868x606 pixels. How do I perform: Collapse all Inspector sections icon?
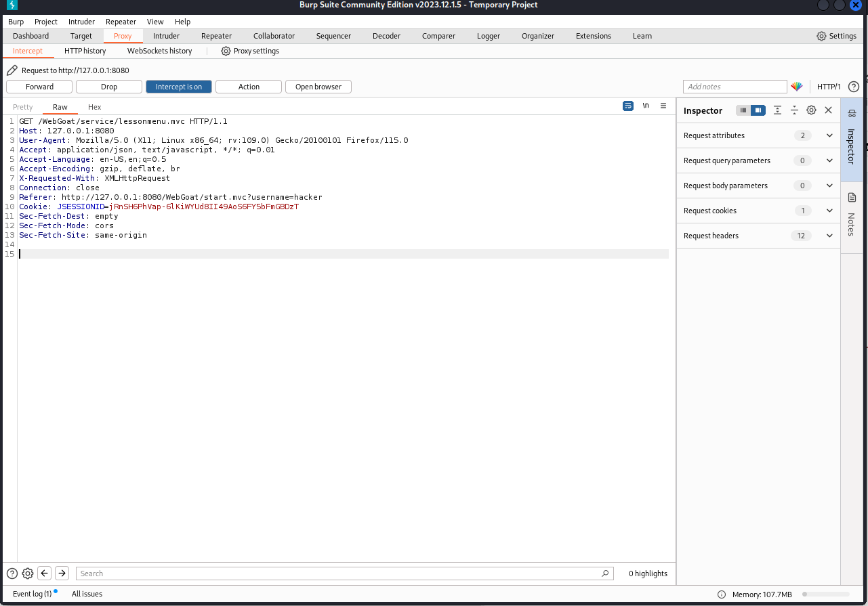[x=794, y=110]
